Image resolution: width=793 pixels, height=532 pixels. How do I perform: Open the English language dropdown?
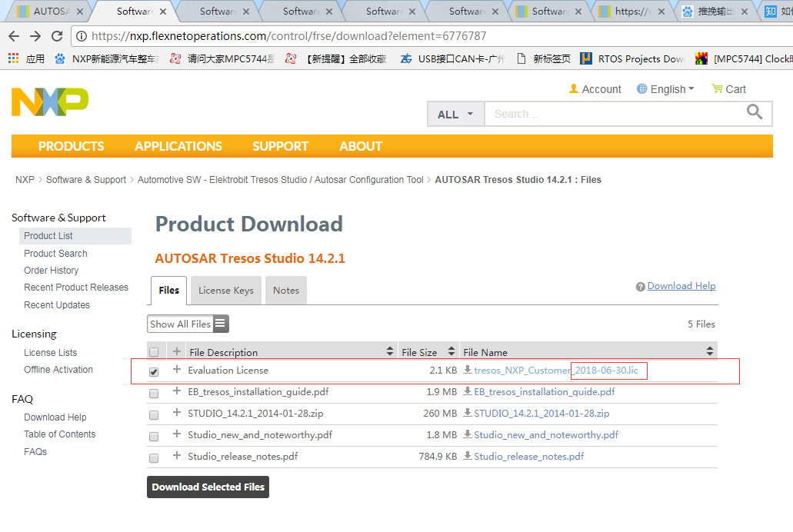pyautogui.click(x=672, y=89)
